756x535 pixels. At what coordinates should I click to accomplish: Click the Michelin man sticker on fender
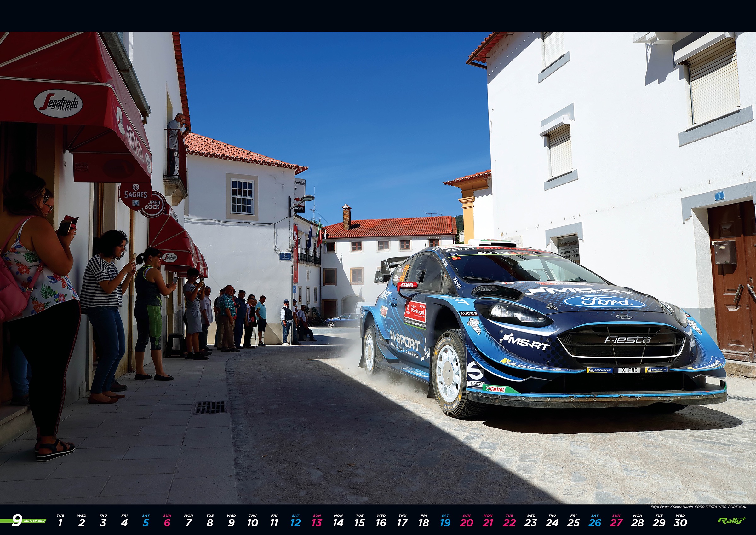[x=474, y=326]
